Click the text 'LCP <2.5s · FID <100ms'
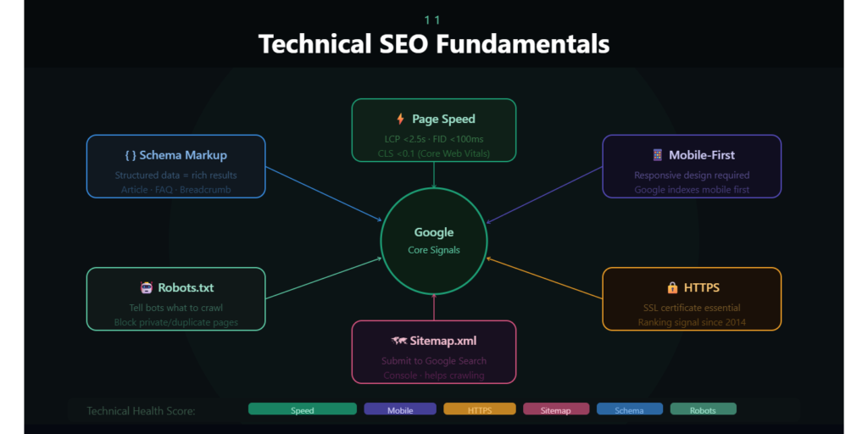Screen dimensions: 868x434 click(434, 139)
